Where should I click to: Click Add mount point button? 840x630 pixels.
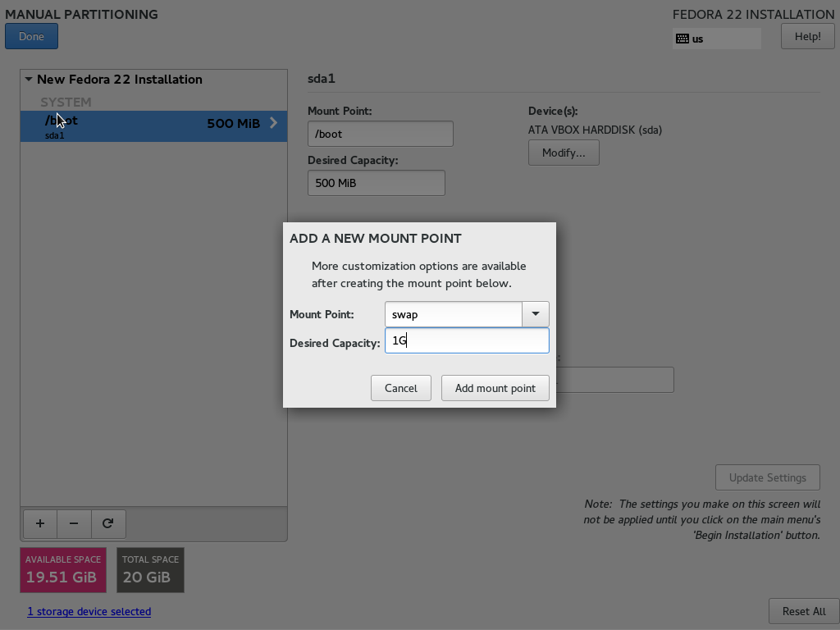[x=495, y=388]
